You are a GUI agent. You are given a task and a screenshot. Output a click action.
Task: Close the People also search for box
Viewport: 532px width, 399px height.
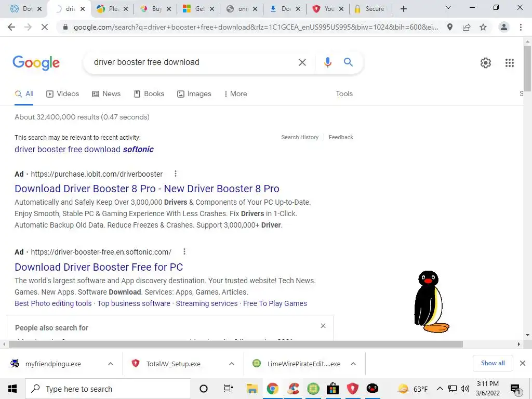pyautogui.click(x=323, y=326)
